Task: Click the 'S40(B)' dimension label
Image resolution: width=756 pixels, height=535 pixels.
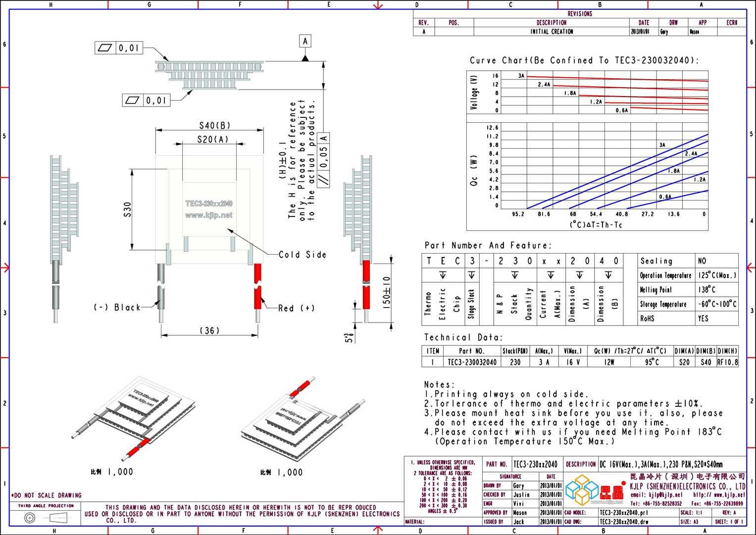Action: coord(214,125)
